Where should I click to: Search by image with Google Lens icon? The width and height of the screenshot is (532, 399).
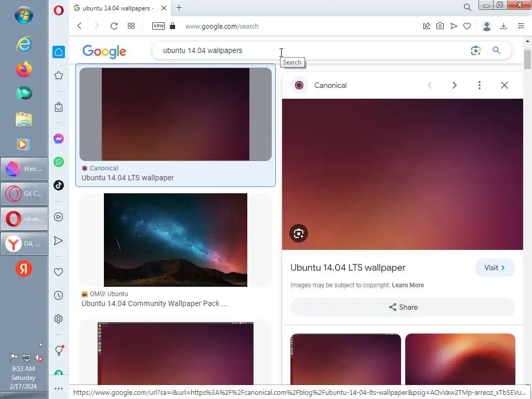coord(476,50)
